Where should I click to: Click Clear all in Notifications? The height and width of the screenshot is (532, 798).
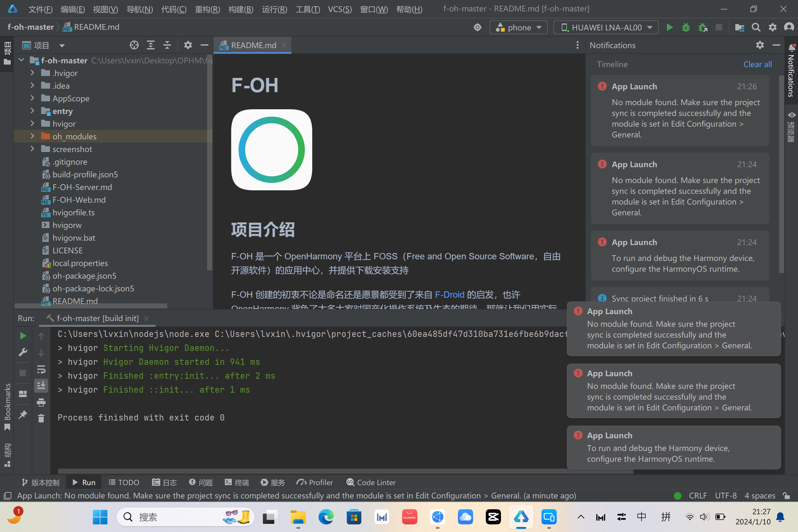(x=757, y=64)
